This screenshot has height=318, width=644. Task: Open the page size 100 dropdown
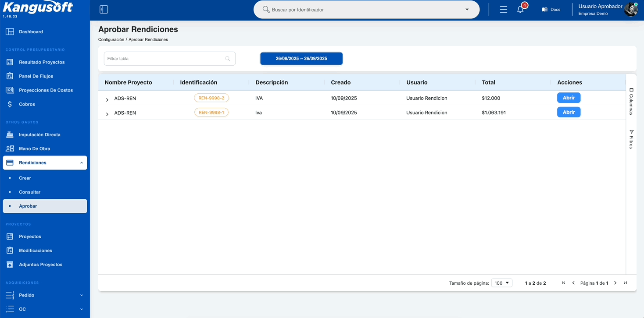tap(502, 283)
